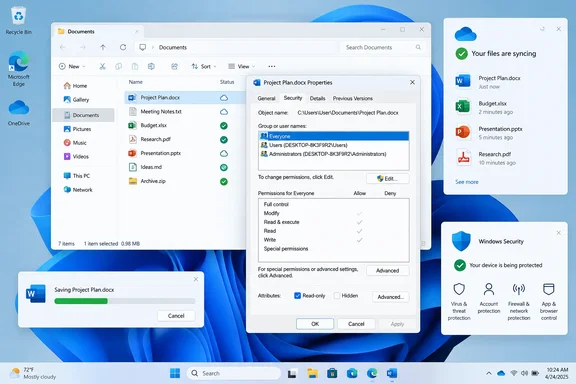The height and width of the screenshot is (384, 576).
Task: Uncheck the Read-only attribute checkbox
Action: (x=298, y=296)
